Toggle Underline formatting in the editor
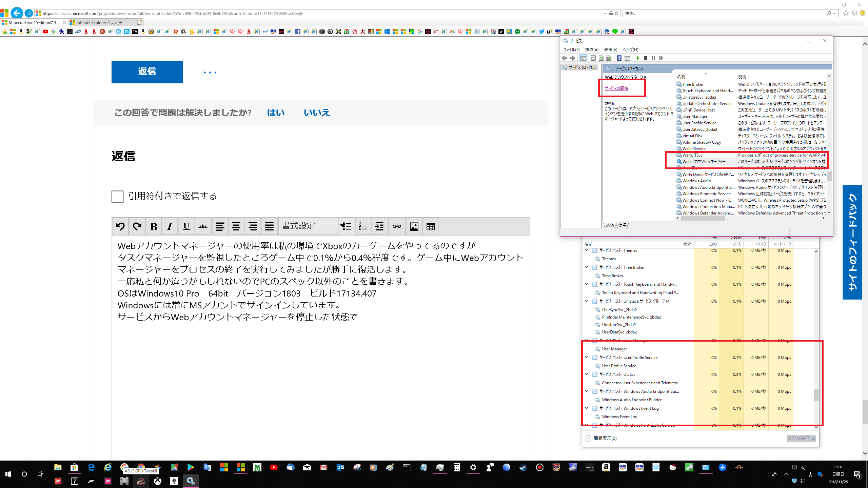This screenshot has height=488, width=868. click(186, 226)
